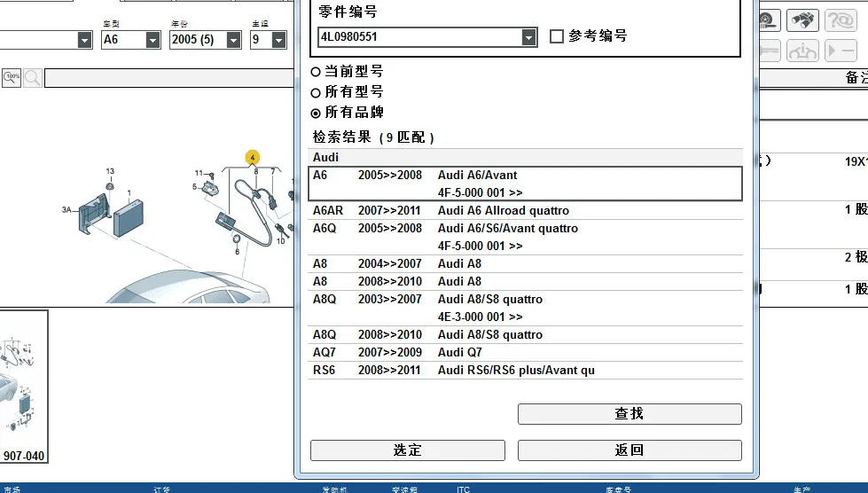Click the wide search field beside zoom icons
868x493 pixels.
(x=168, y=78)
